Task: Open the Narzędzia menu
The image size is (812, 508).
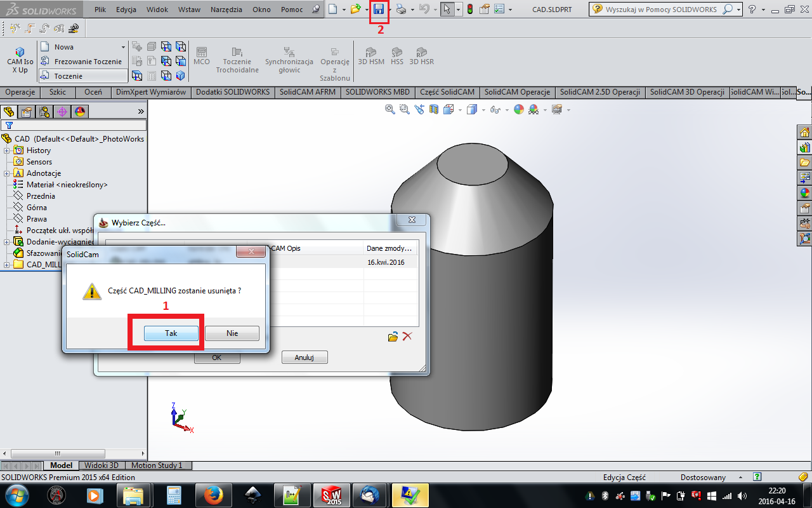Action: 226,10
